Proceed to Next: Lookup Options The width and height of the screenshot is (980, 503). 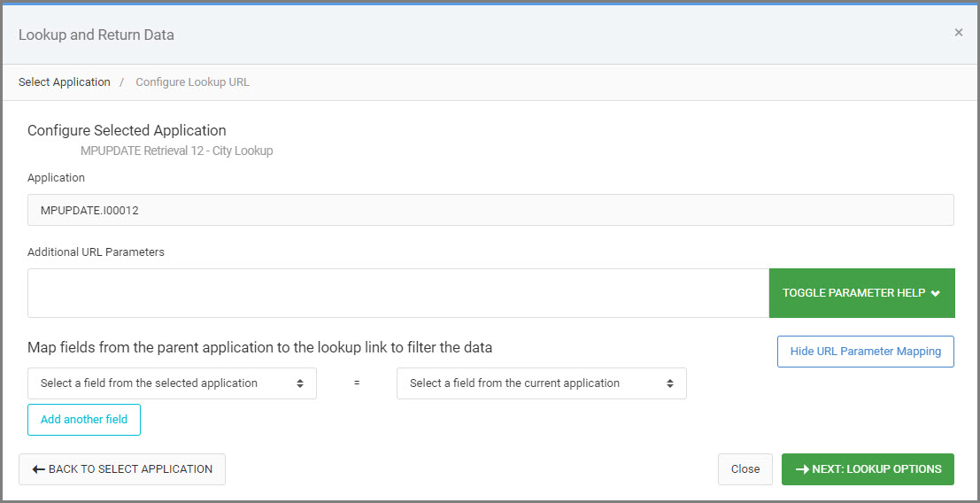(x=868, y=469)
